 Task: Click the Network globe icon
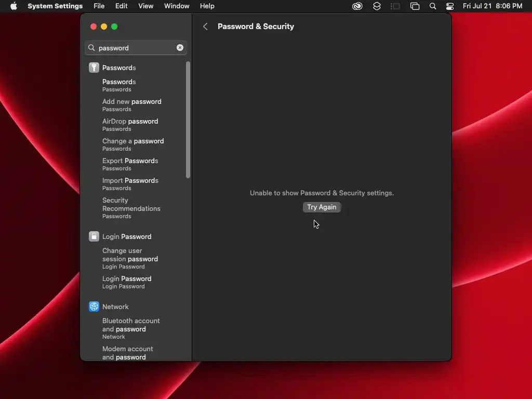94,307
